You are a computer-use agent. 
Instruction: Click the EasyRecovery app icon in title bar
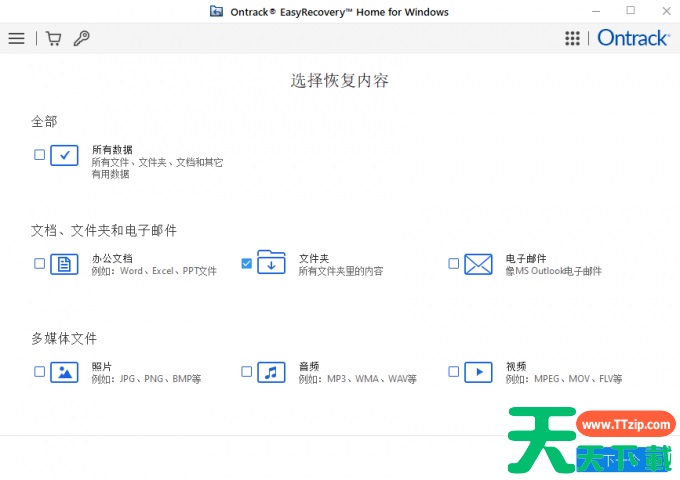[216, 11]
